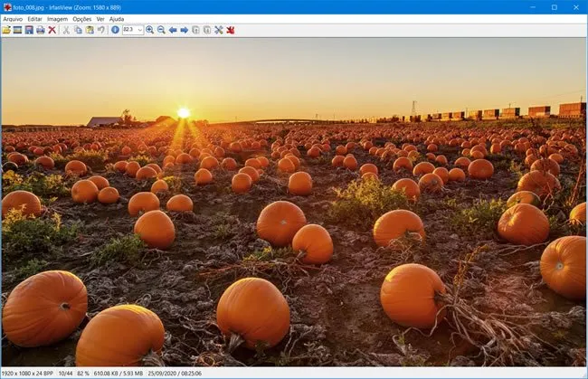Delete the file with the red X icon

pyautogui.click(x=52, y=30)
